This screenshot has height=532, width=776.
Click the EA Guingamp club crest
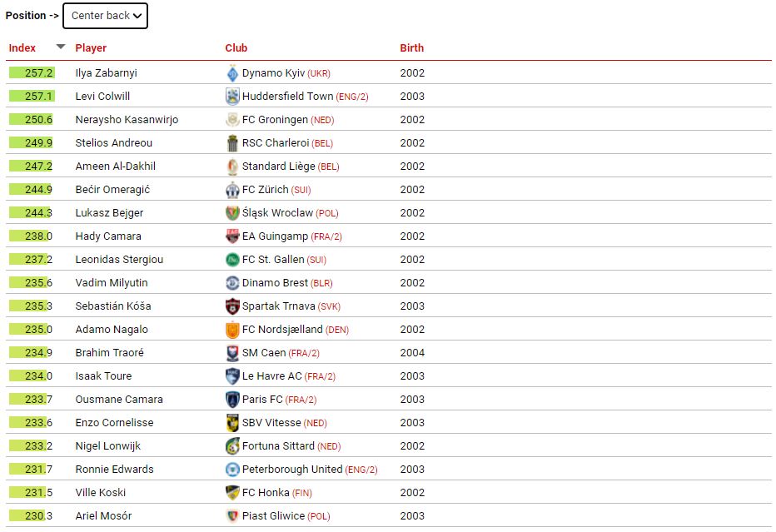coord(232,236)
